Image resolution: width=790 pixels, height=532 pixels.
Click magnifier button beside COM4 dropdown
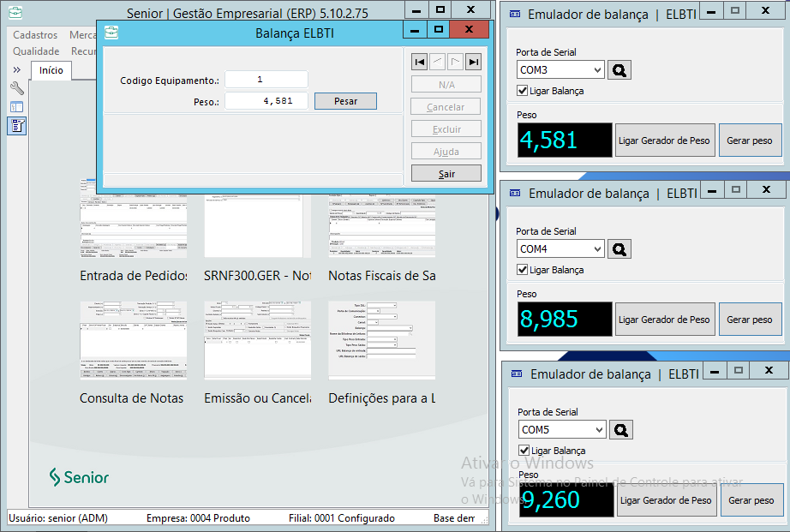coord(619,249)
